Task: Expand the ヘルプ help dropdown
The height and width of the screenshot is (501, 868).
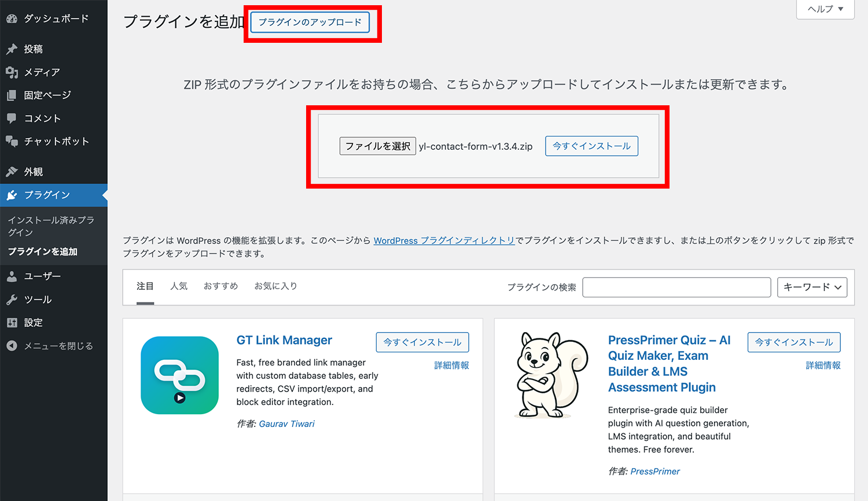Action: tap(825, 9)
